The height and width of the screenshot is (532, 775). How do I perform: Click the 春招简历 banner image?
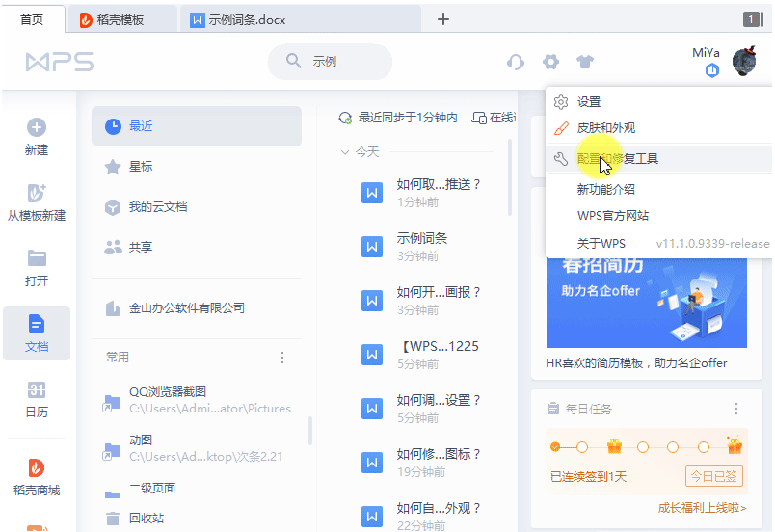pyautogui.click(x=647, y=303)
